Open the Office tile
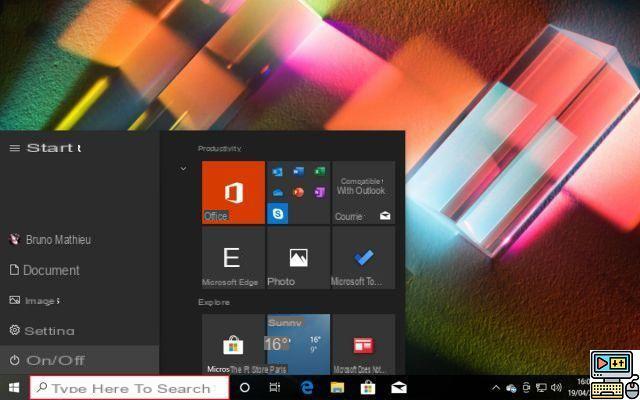 click(233, 192)
